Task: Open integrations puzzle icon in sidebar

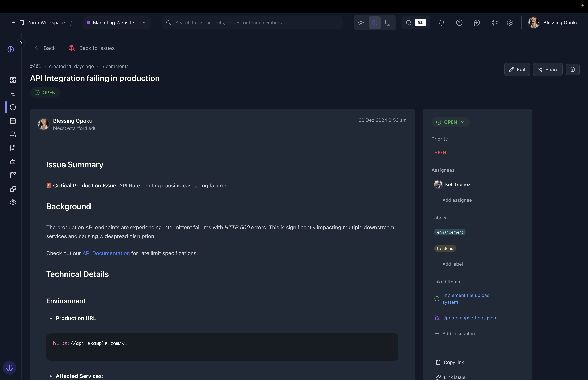Action: click(13, 189)
